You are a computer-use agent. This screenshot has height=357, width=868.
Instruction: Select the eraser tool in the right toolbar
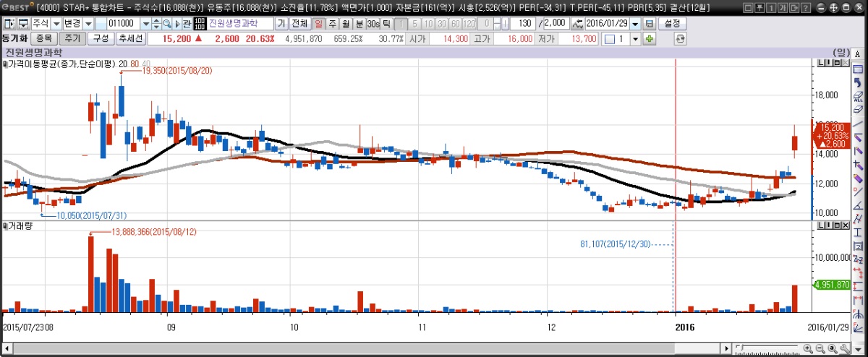click(x=858, y=110)
